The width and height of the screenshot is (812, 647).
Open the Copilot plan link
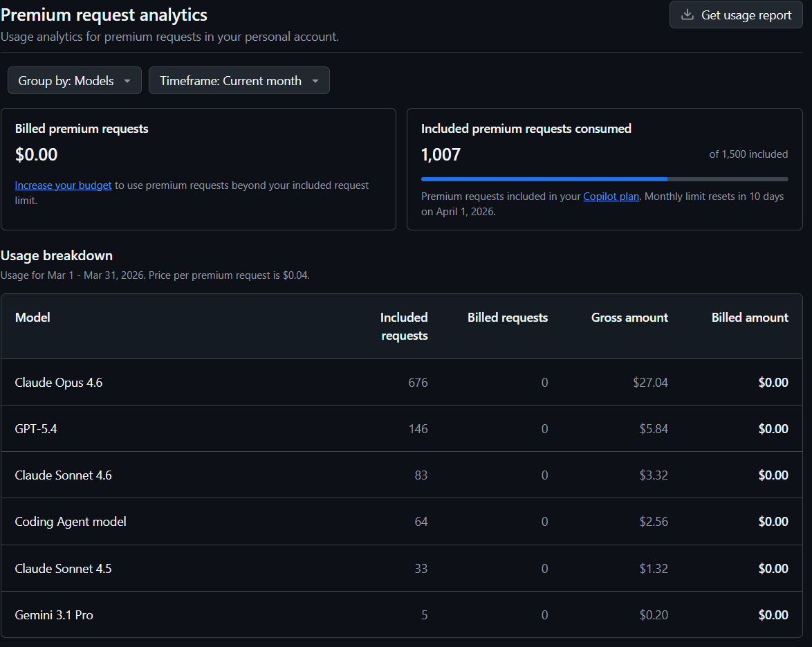click(611, 197)
